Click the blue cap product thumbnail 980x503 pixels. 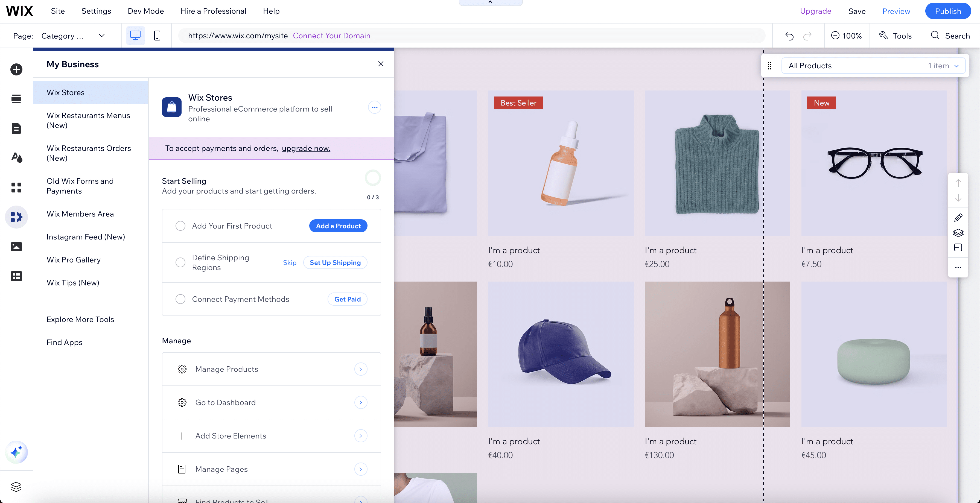(x=561, y=354)
